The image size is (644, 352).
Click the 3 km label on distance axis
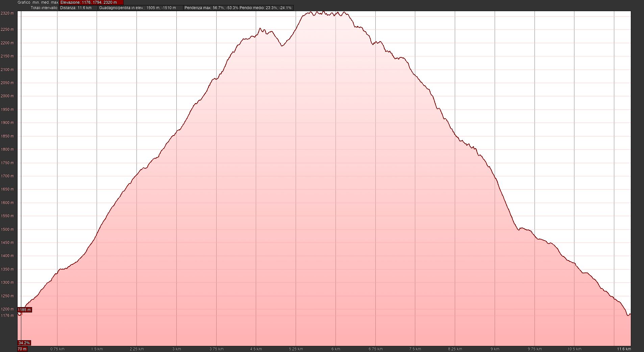176,349
